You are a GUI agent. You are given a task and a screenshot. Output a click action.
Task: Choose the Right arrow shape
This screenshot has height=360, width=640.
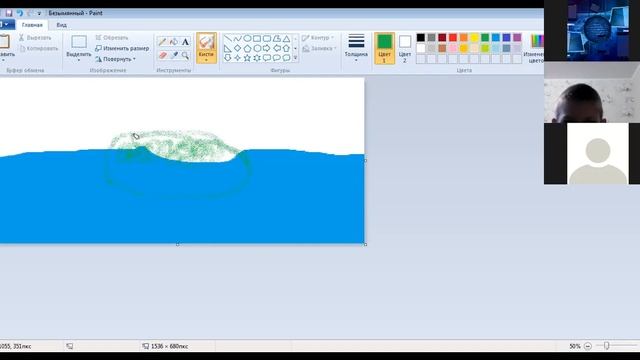point(267,49)
